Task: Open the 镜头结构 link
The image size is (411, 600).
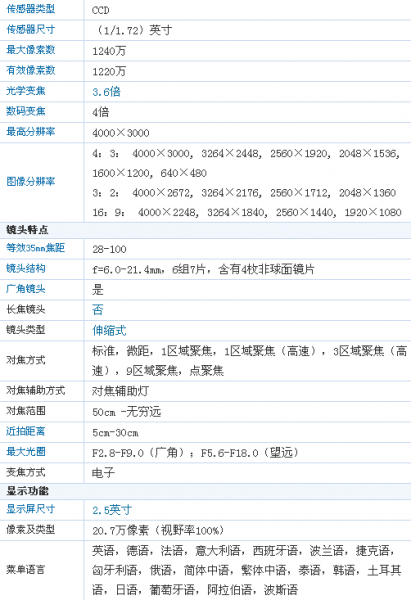Action: click(x=26, y=269)
